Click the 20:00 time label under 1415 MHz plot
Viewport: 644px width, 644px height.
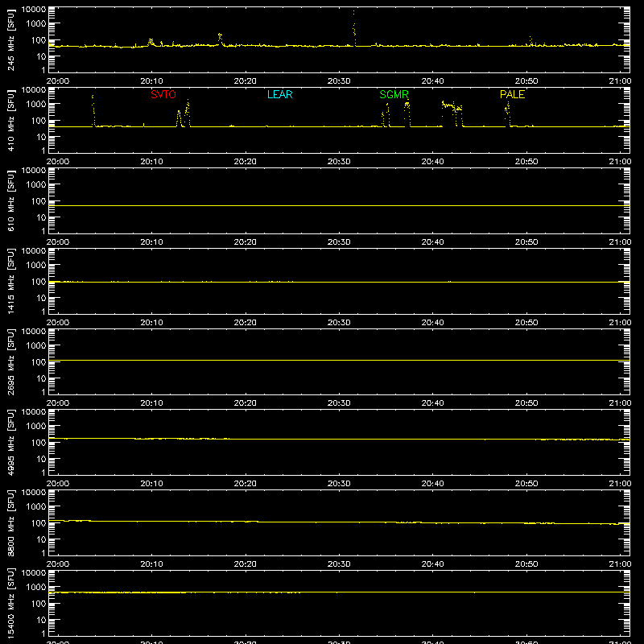click(x=58, y=323)
